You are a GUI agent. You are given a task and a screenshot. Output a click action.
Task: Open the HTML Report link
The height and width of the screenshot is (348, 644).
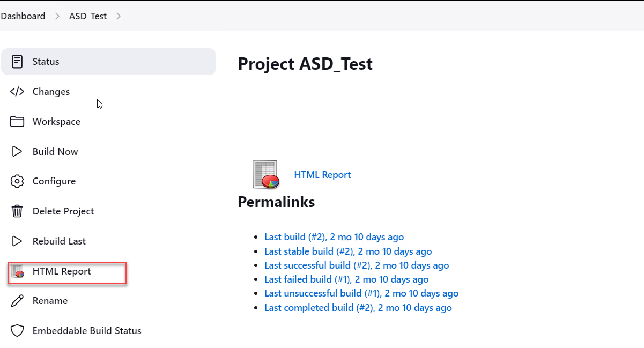pos(322,174)
